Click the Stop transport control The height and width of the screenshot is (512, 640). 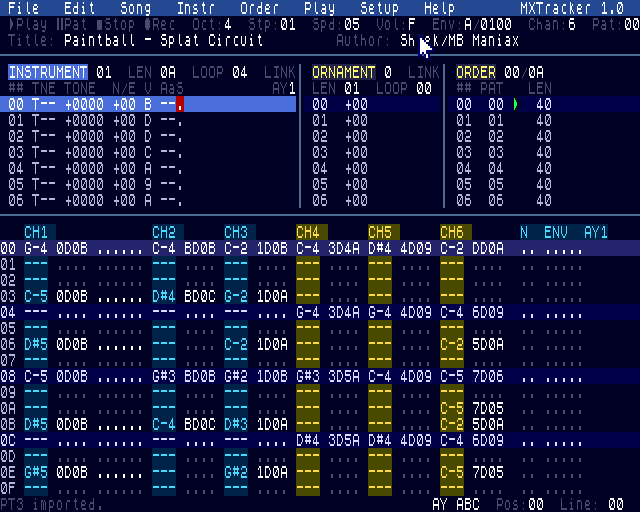pyautogui.click(x=116, y=25)
